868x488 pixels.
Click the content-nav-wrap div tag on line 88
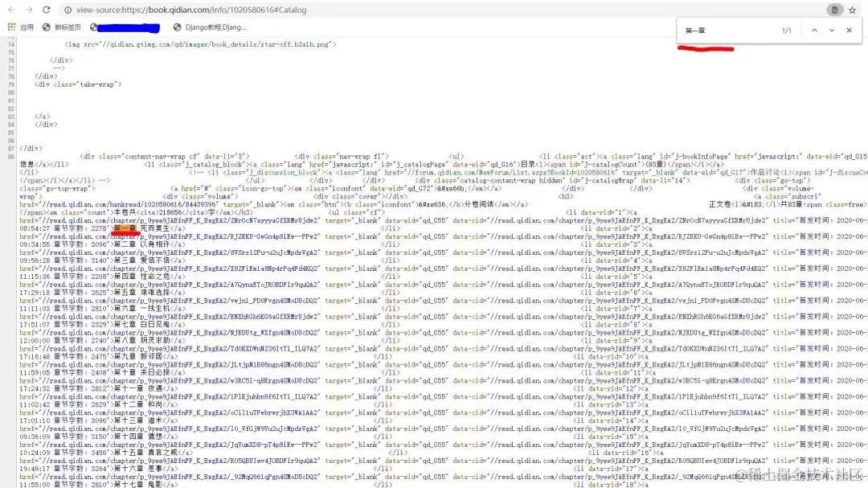coord(165,156)
